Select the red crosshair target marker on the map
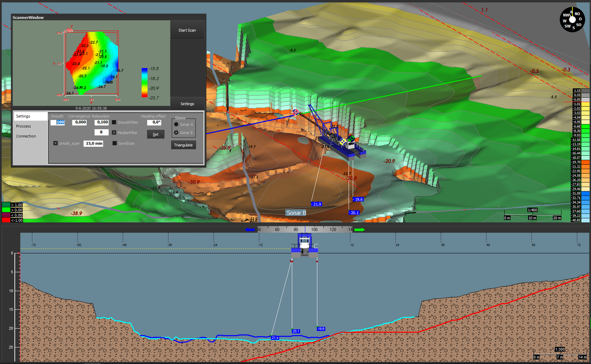Screen dimensions: 591x364 [x=295, y=112]
